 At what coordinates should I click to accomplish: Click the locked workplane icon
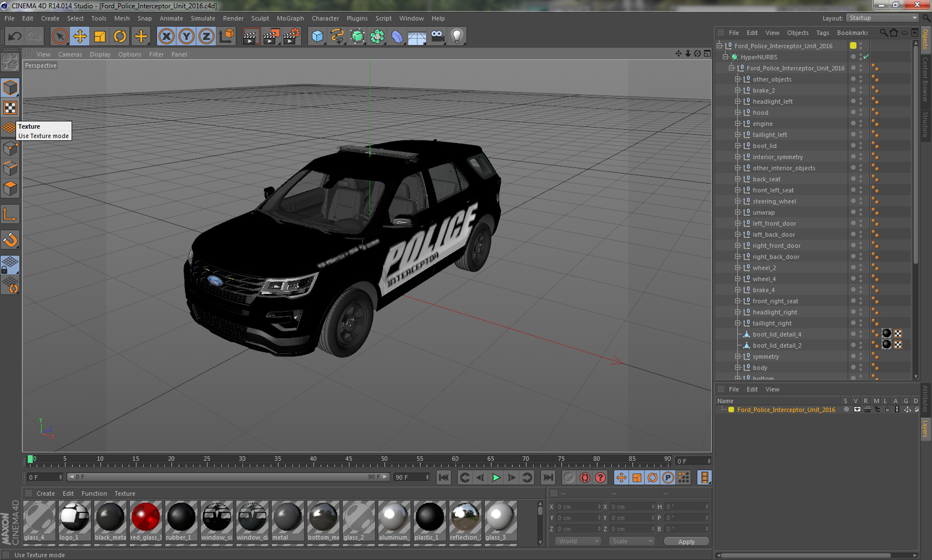(x=10, y=265)
